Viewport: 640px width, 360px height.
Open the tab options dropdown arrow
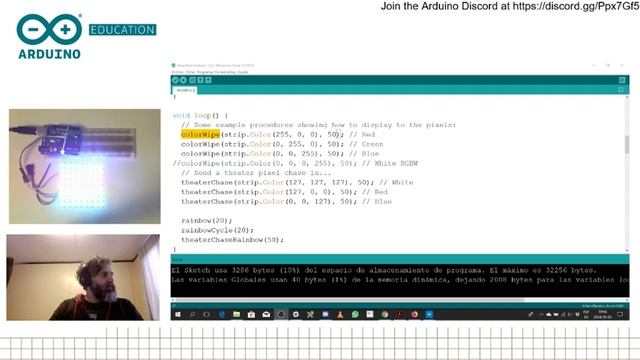tap(621, 90)
